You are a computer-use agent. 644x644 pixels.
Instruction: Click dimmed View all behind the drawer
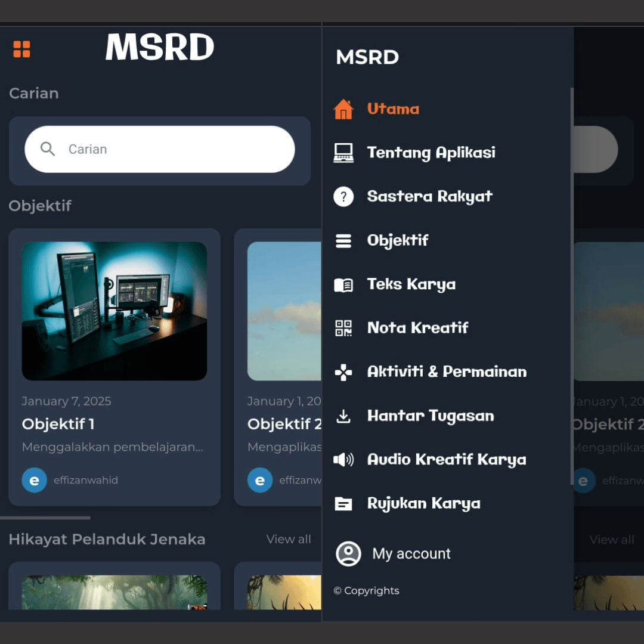coord(612,540)
